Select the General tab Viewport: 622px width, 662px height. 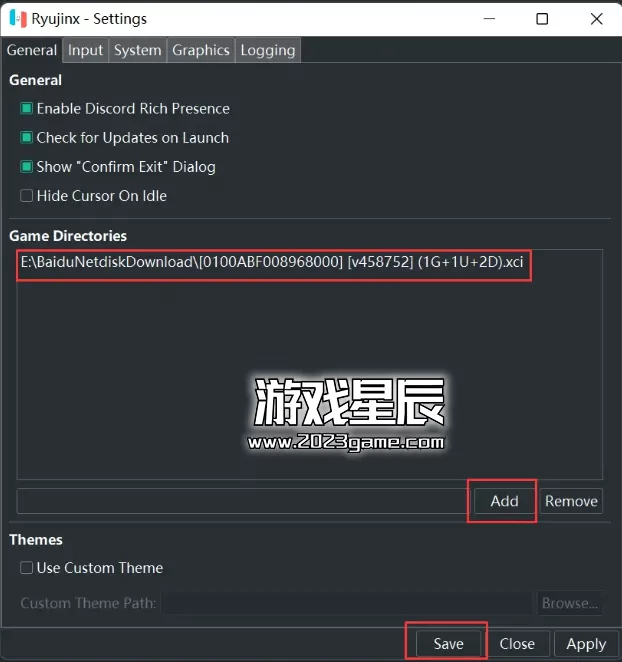32,50
